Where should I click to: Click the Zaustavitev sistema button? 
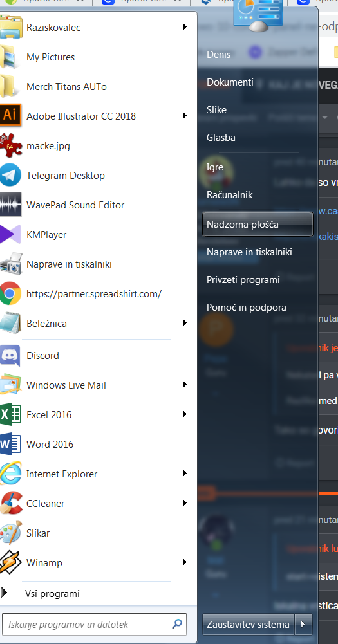pyautogui.click(x=249, y=625)
